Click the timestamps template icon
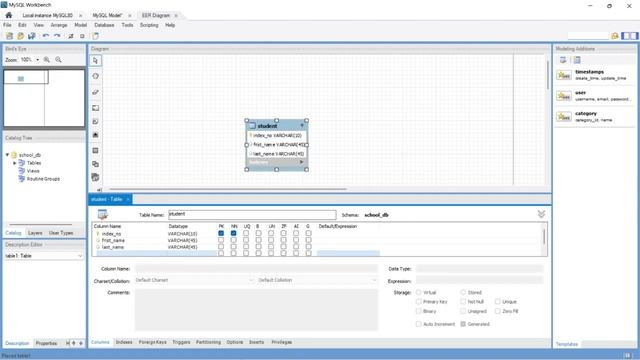 (564, 75)
